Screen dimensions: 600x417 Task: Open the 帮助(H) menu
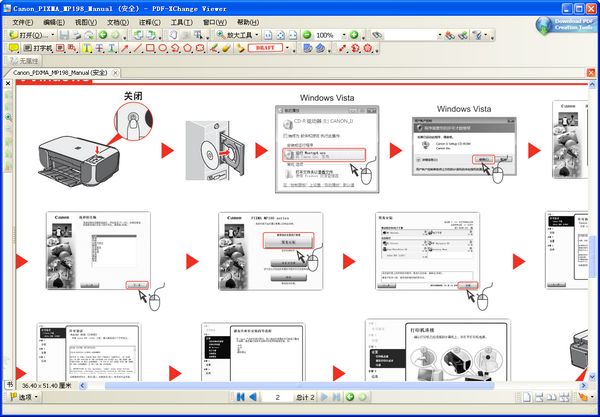tap(248, 22)
